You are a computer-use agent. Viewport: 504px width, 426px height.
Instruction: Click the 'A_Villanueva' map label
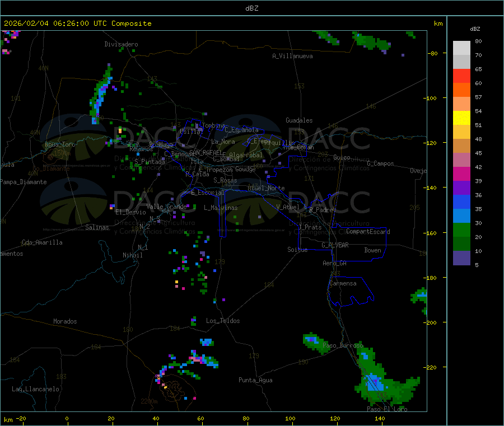pos(292,56)
